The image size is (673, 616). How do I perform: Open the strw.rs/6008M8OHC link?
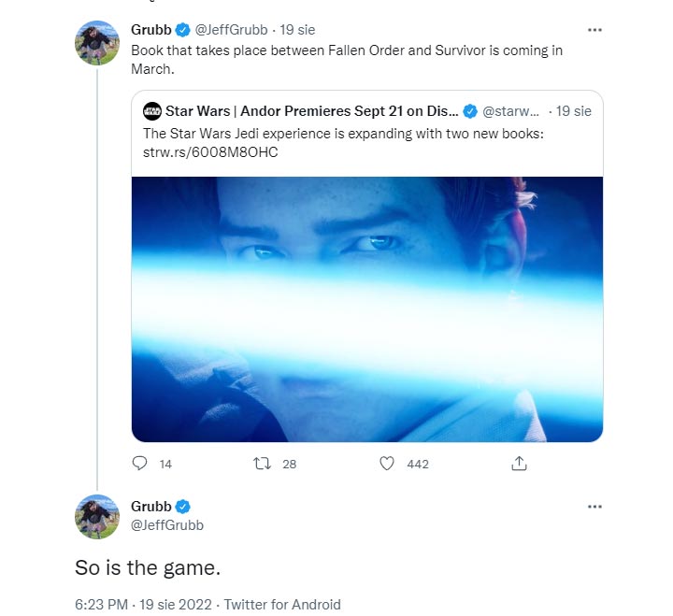click(210, 151)
